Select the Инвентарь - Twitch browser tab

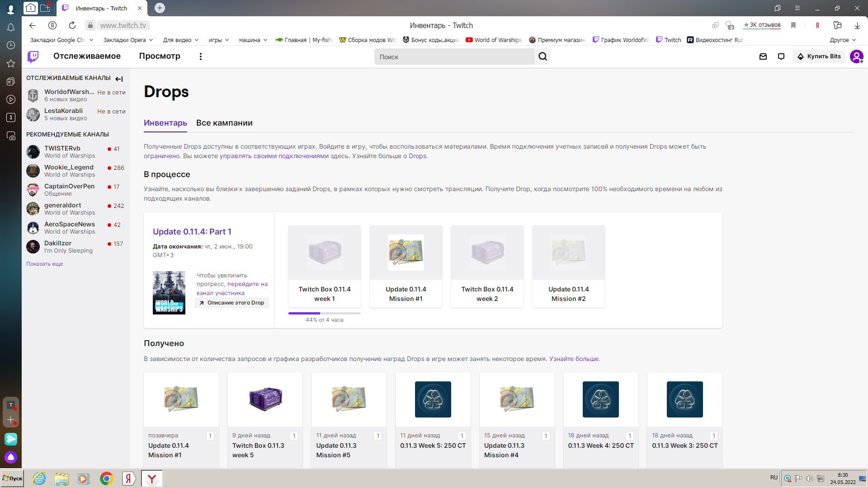102,8
